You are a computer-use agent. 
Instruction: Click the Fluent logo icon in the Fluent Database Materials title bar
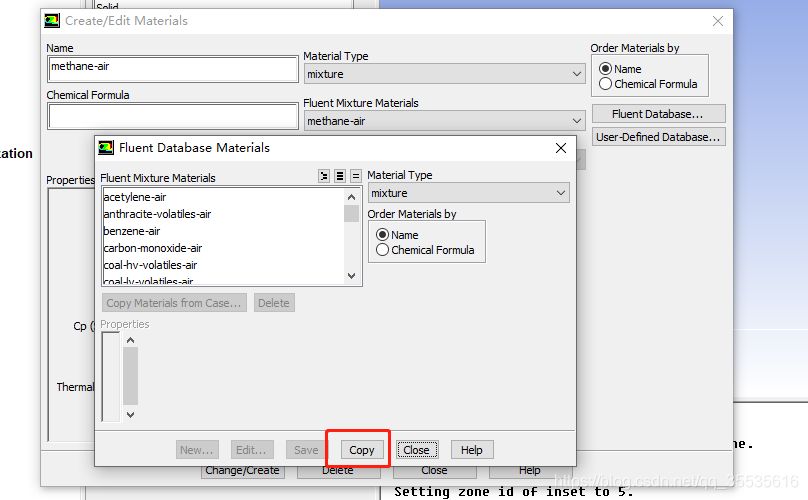106,148
